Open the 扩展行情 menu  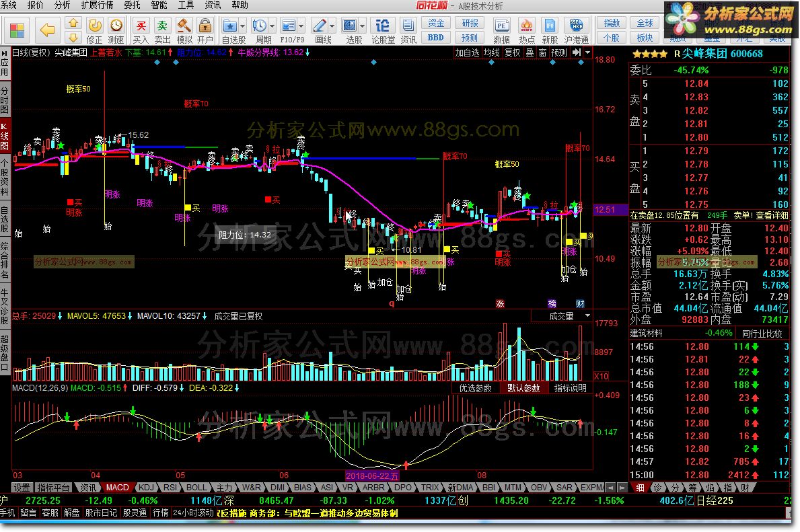point(97,5)
